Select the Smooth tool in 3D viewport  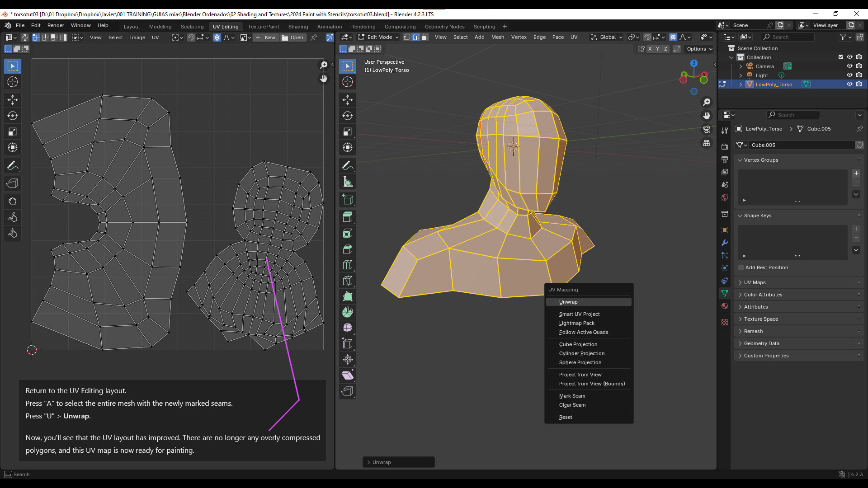[x=348, y=328]
